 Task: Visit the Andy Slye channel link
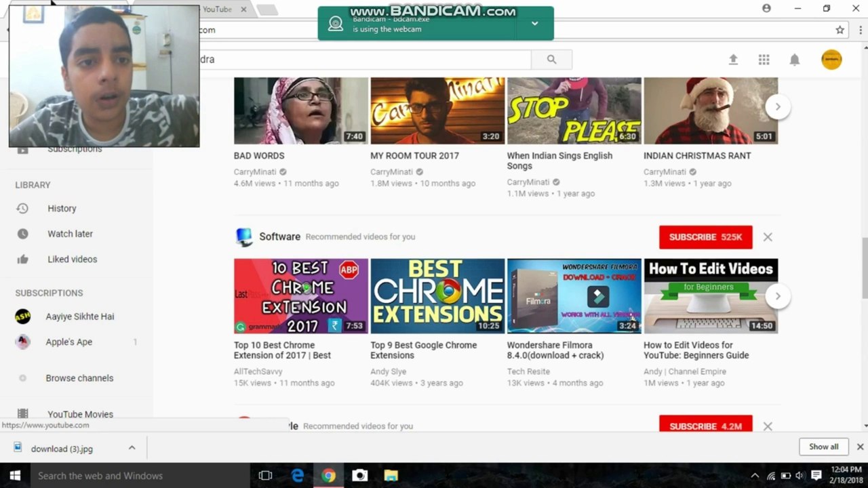[x=389, y=371]
